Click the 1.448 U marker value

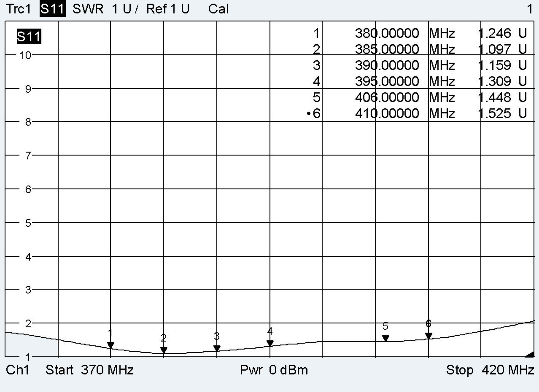(502, 97)
